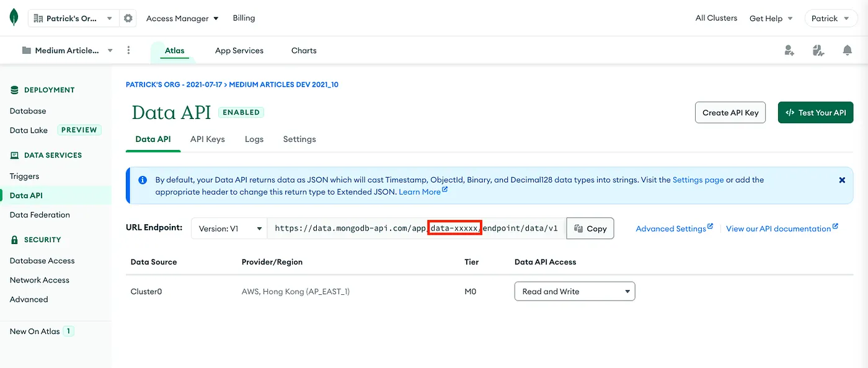Open All Clusters link
Screen dimensions: 868x368
pyautogui.click(x=716, y=18)
